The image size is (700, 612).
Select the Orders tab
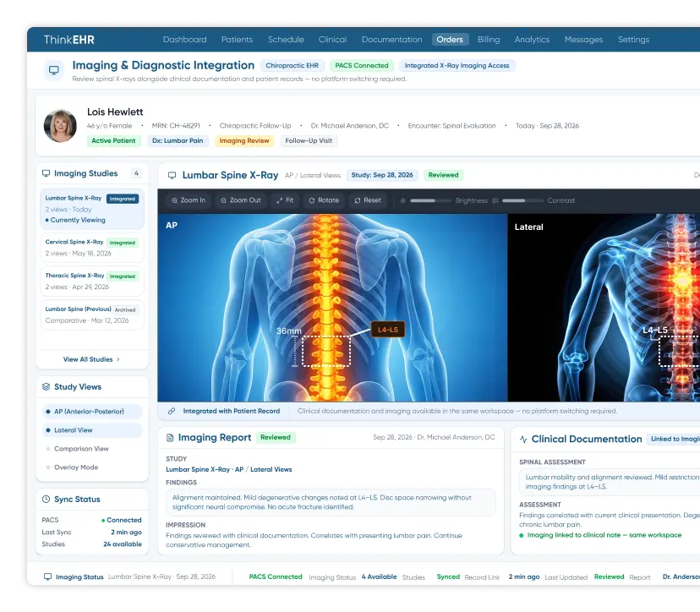coord(450,39)
